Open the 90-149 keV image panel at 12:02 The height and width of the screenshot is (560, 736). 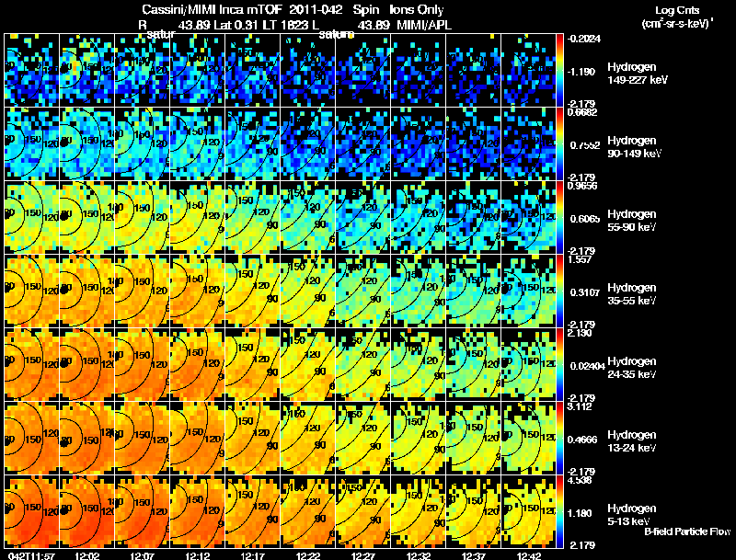coord(86,144)
